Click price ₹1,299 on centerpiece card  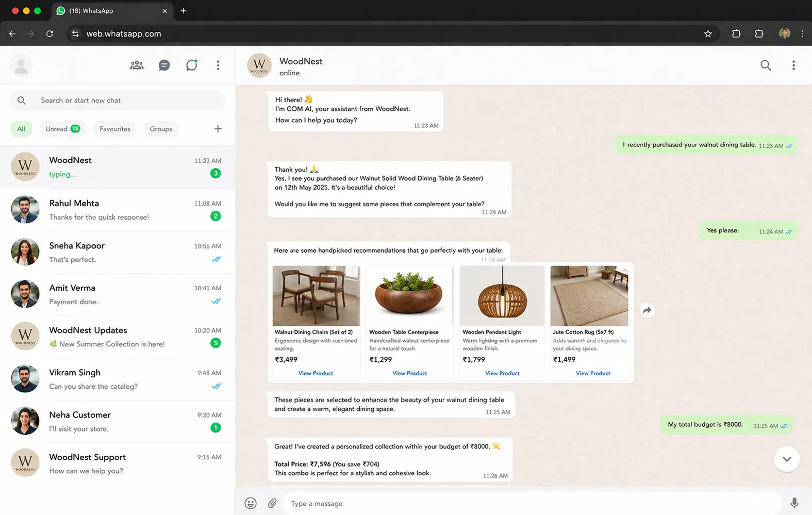(x=380, y=359)
